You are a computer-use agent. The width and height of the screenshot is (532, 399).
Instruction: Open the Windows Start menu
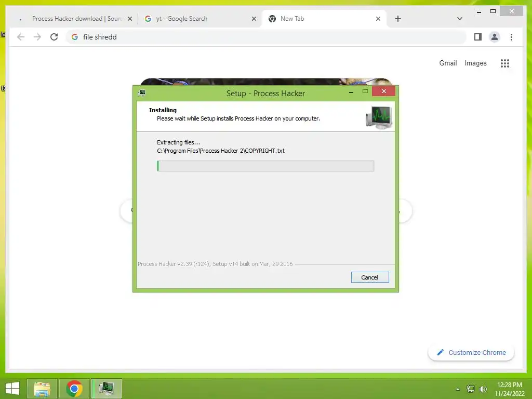coord(12,389)
